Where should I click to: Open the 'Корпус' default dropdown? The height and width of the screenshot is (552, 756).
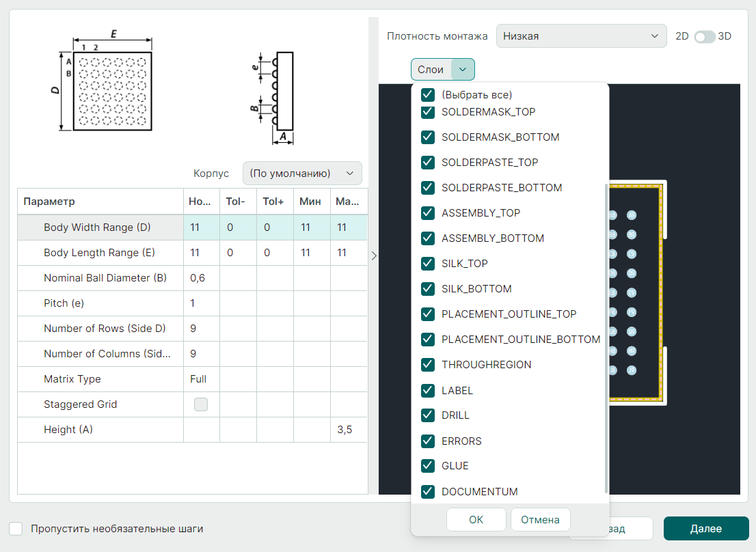pyautogui.click(x=302, y=174)
